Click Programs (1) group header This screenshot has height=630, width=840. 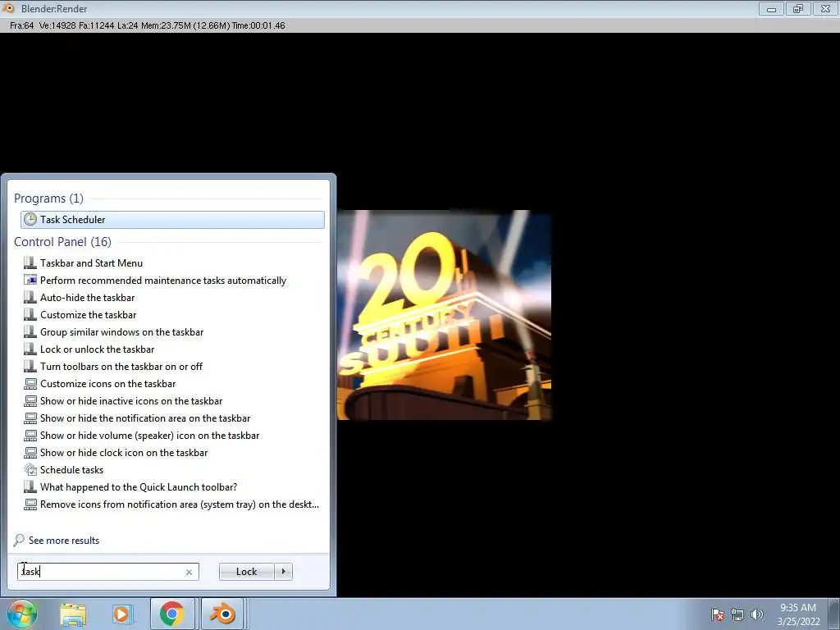tap(48, 199)
